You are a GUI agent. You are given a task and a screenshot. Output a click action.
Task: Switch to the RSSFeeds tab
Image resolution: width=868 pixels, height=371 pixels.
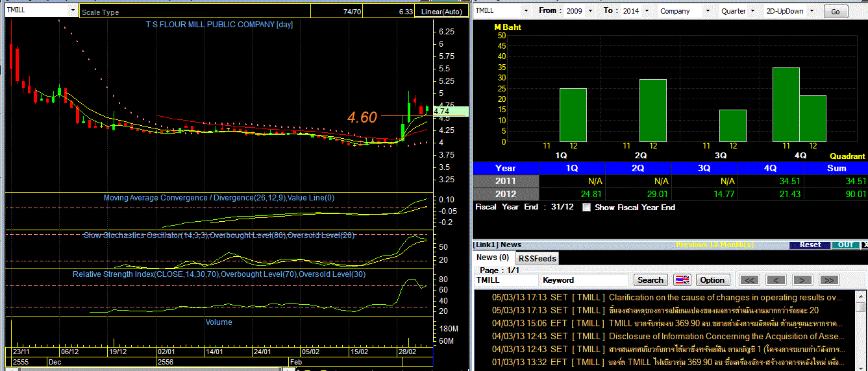[537, 258]
